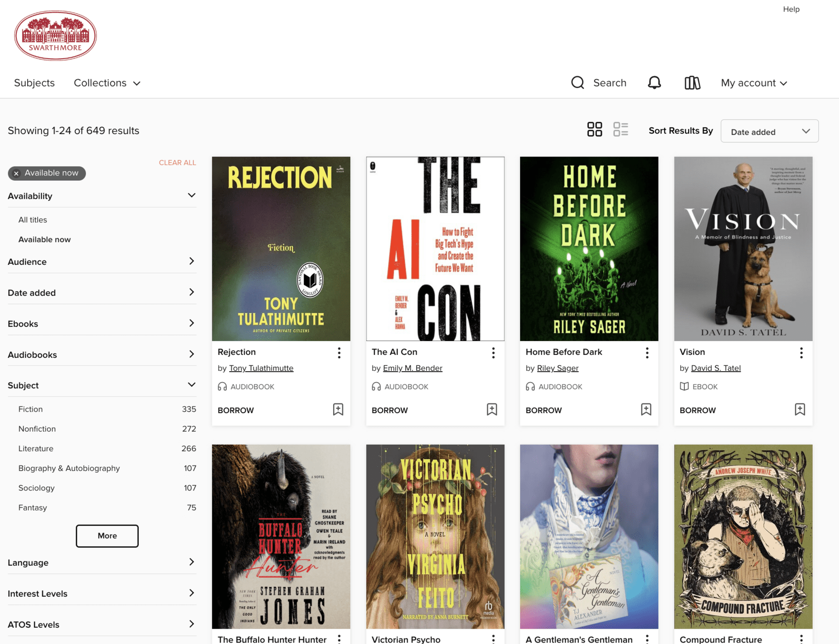This screenshot has height=644, width=839.
Task: Open the Sort Results By dropdown
Action: [x=769, y=131]
